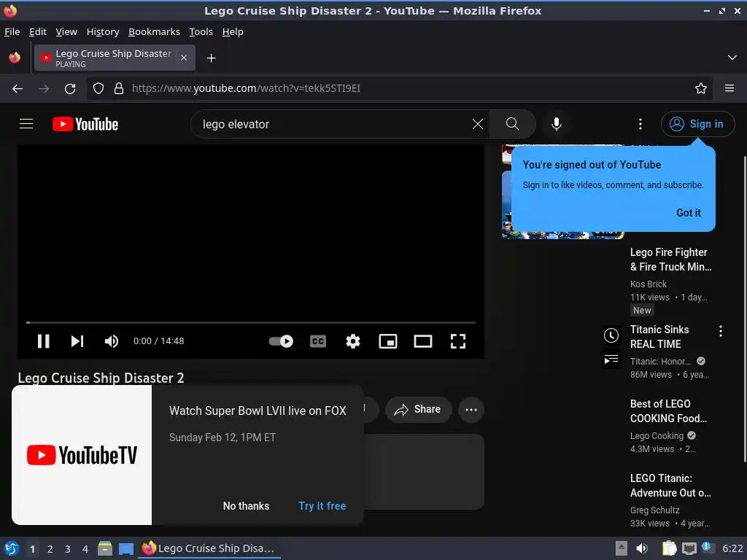Add Titanic Sinks video to queue
The image size is (747, 560).
tap(611, 359)
